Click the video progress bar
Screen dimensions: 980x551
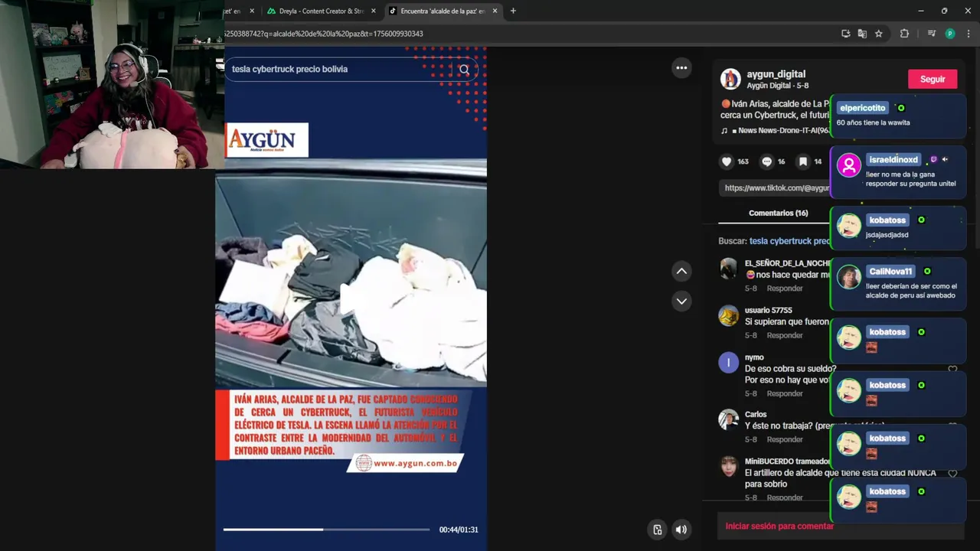coord(326,530)
